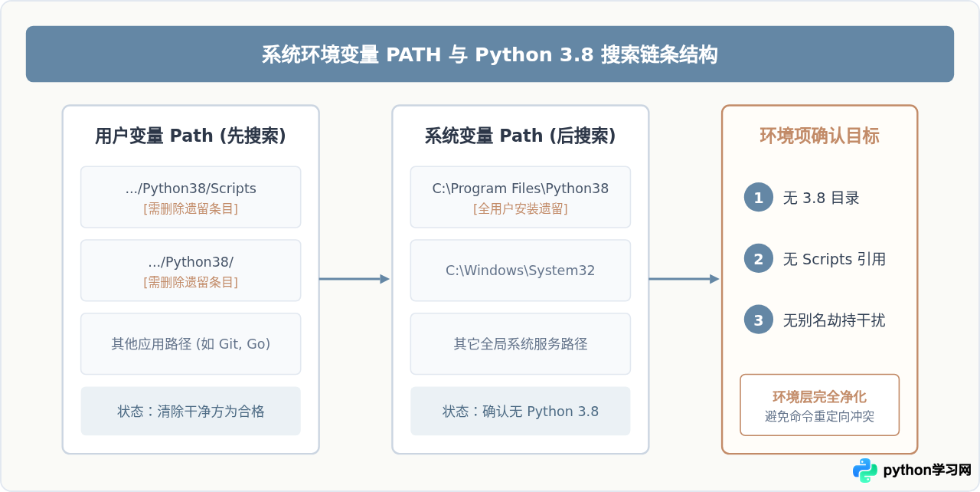This screenshot has width=980, height=492.
Task: Select the C:\Windows\System32 entry
Action: pos(521,271)
